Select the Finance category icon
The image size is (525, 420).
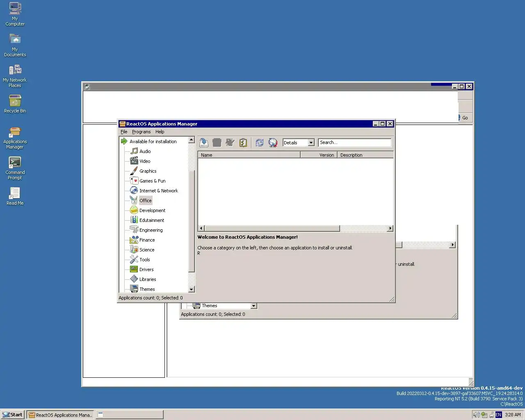pos(134,240)
